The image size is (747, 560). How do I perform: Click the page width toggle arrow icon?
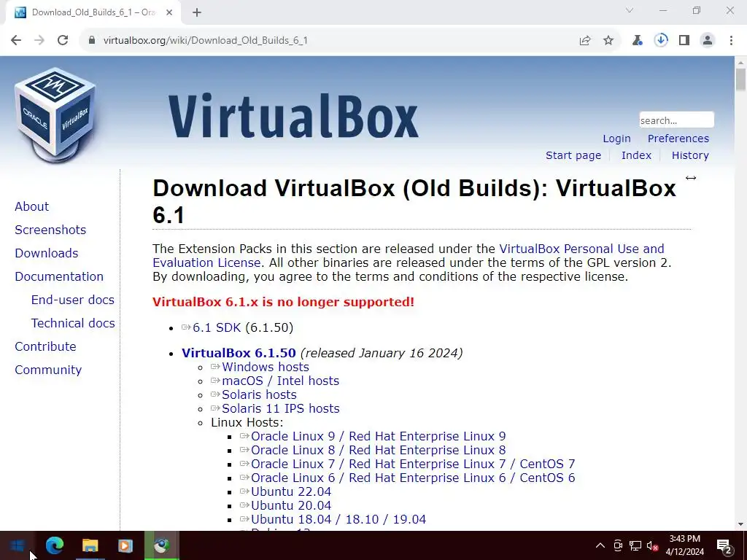(x=690, y=178)
